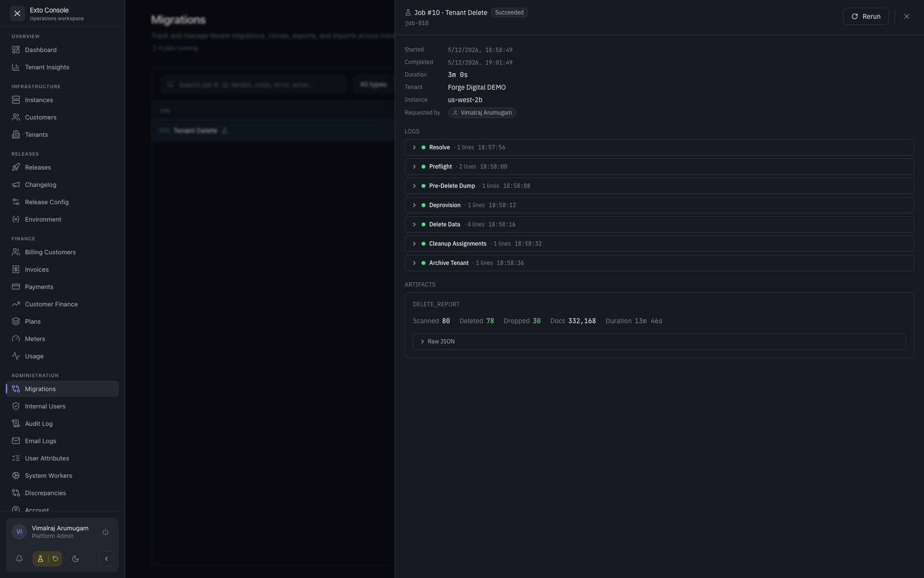Click the Forge Digital DEMO tenant value
This screenshot has height=578, width=924.
coord(476,87)
